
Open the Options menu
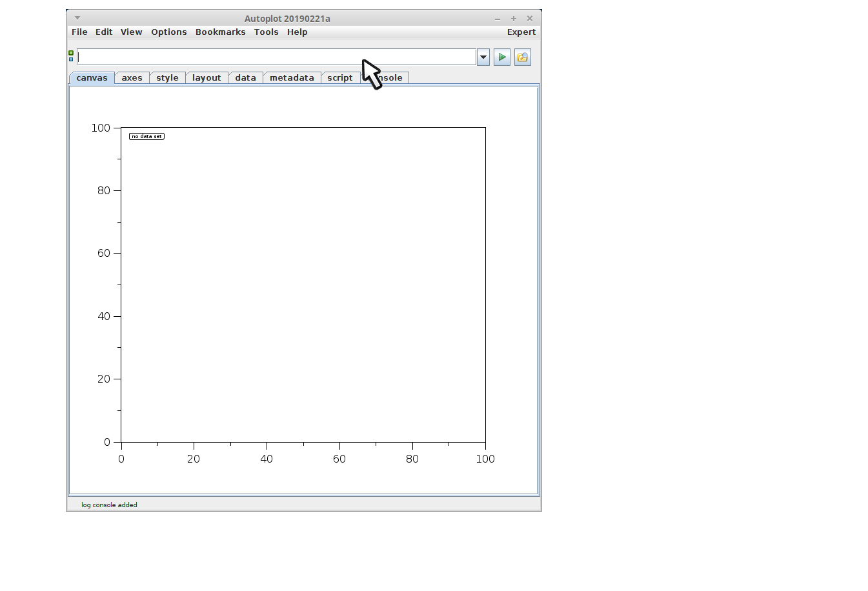pyautogui.click(x=168, y=32)
